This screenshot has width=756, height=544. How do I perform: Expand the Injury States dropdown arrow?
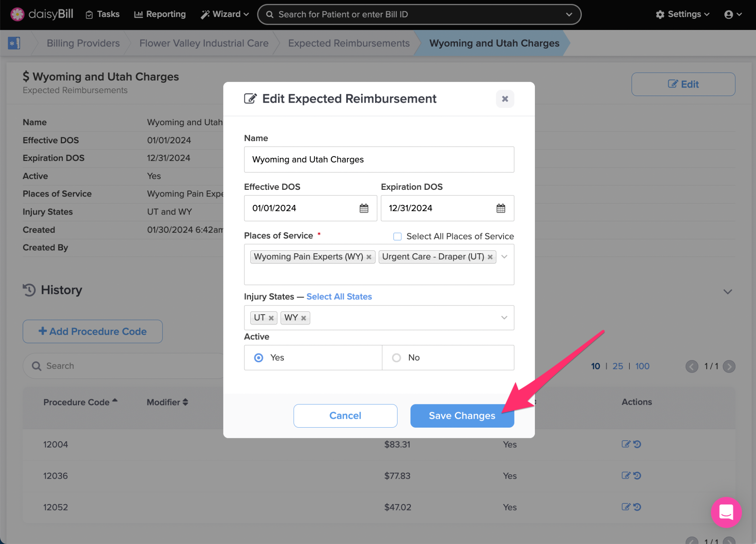[504, 318]
